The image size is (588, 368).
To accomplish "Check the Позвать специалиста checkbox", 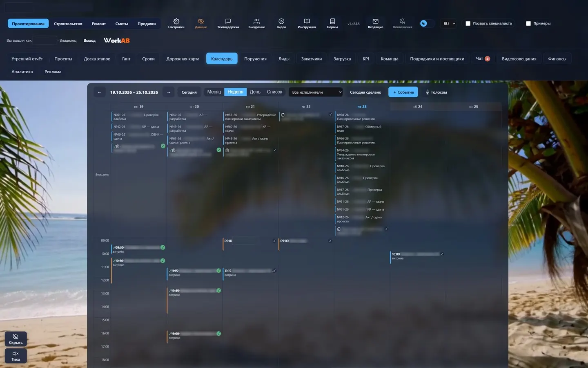I will [468, 24].
